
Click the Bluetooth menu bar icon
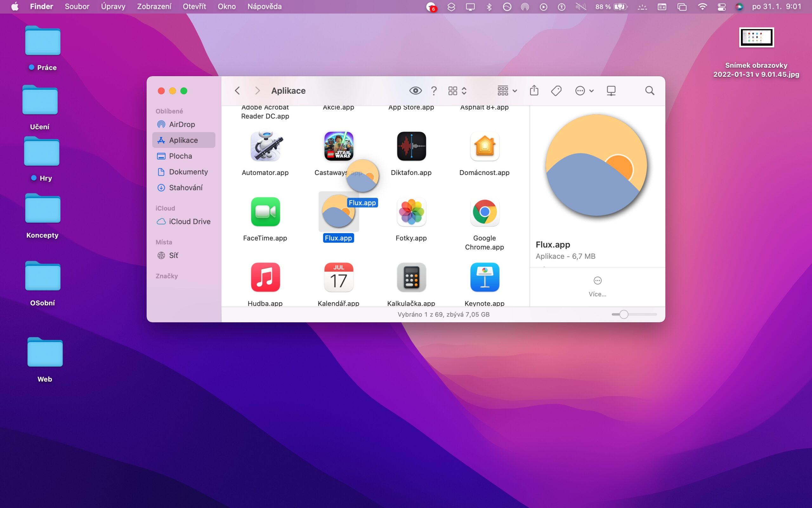(x=489, y=7)
